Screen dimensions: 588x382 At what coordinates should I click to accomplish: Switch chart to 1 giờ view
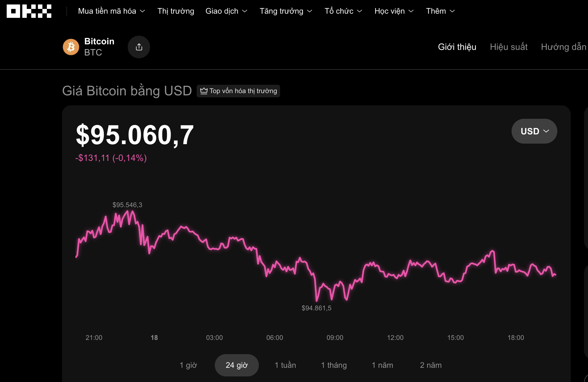pos(189,365)
